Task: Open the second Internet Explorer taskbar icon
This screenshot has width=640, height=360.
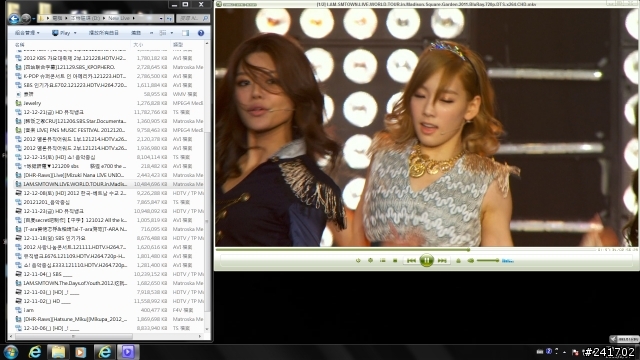Action: pos(104,352)
